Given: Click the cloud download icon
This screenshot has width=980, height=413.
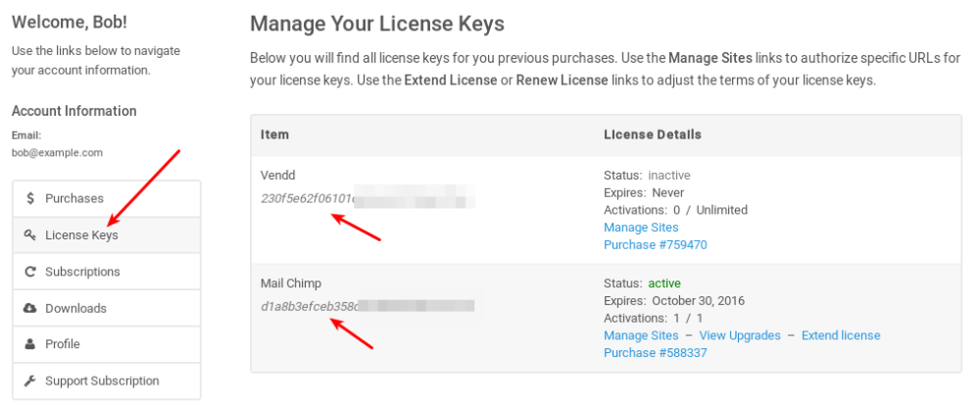Looking at the screenshot, I should click(30, 308).
